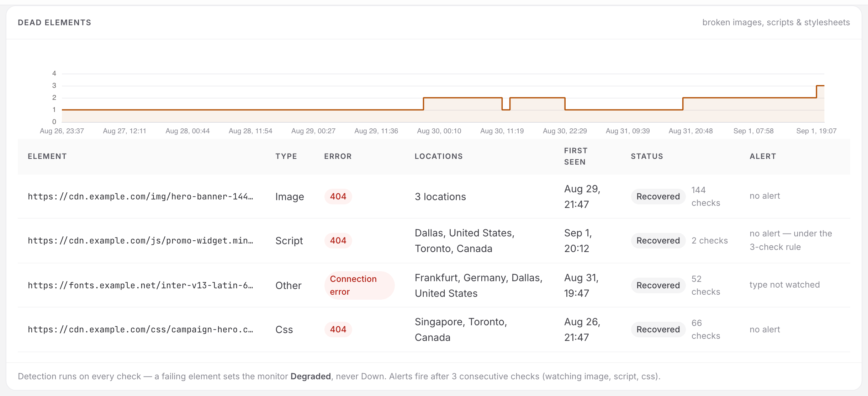Click the ALERT column header
This screenshot has height=396, width=868.
(763, 156)
